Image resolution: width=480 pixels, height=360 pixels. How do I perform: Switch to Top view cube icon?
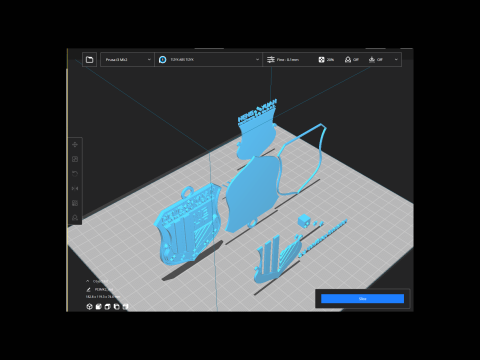point(107,307)
